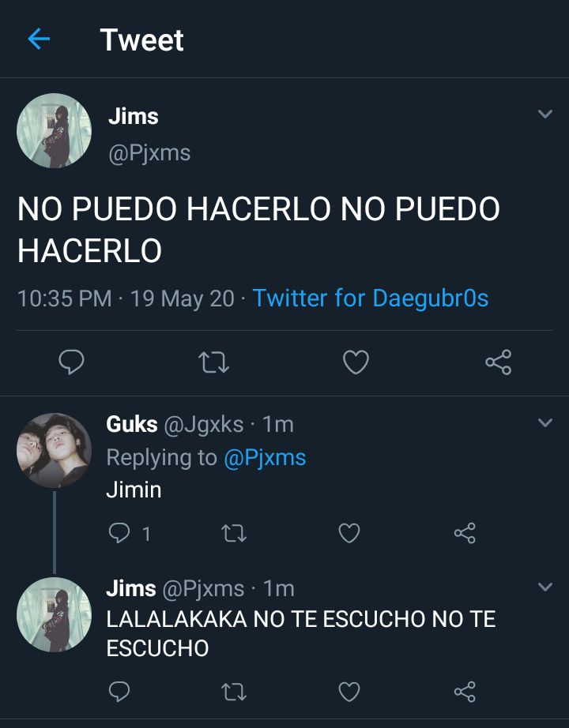Open Jims profile from main tweet avatar
The height and width of the screenshot is (728, 569).
(54, 130)
